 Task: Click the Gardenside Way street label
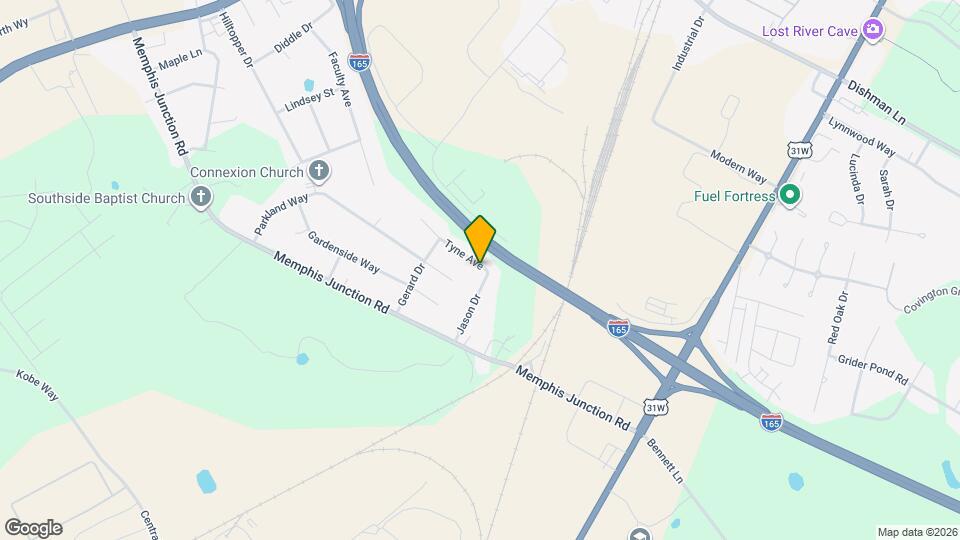tap(343, 252)
